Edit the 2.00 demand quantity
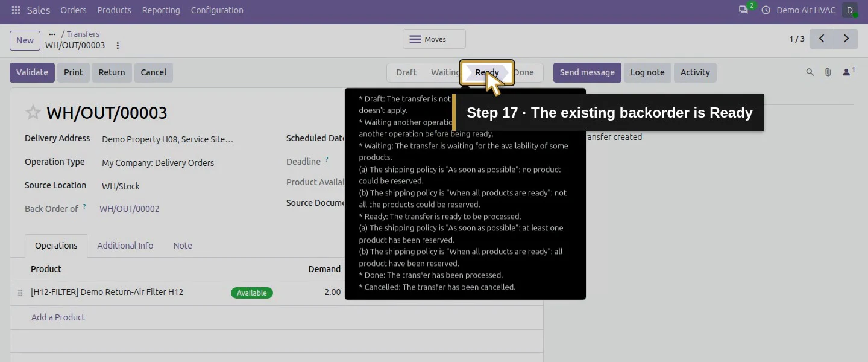Image resolution: width=868 pixels, height=362 pixels. click(x=332, y=292)
